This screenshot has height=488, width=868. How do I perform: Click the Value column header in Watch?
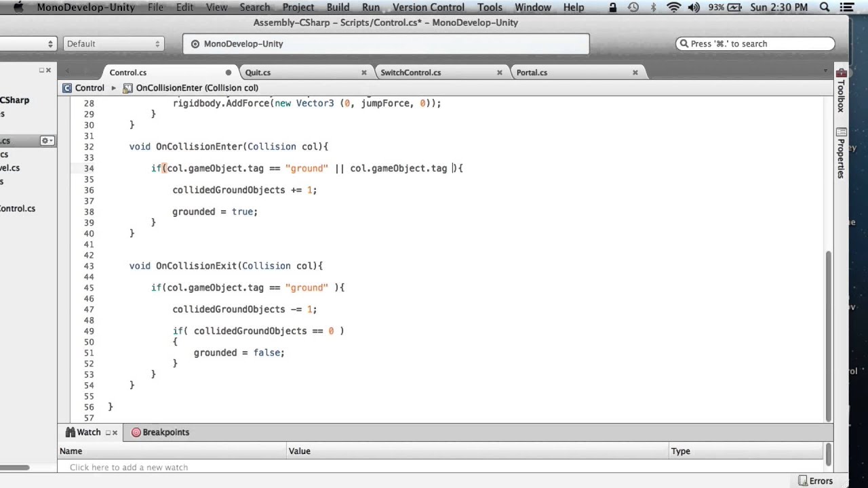pyautogui.click(x=477, y=451)
